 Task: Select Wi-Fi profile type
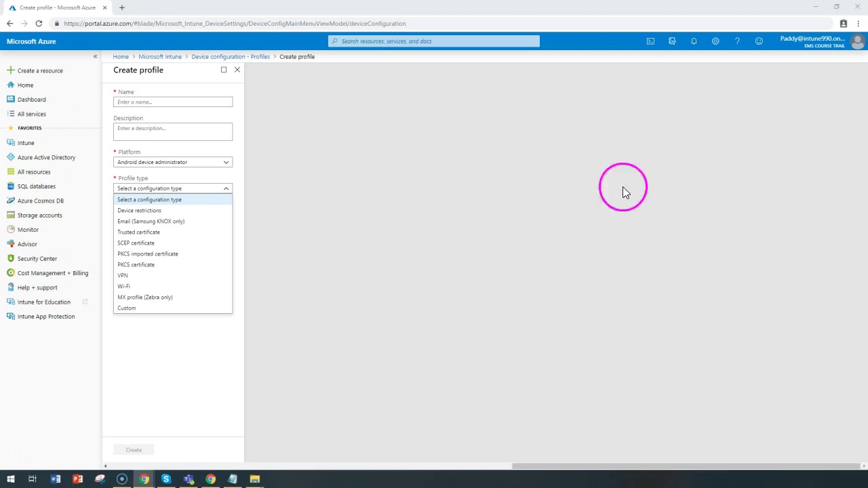(x=173, y=287)
